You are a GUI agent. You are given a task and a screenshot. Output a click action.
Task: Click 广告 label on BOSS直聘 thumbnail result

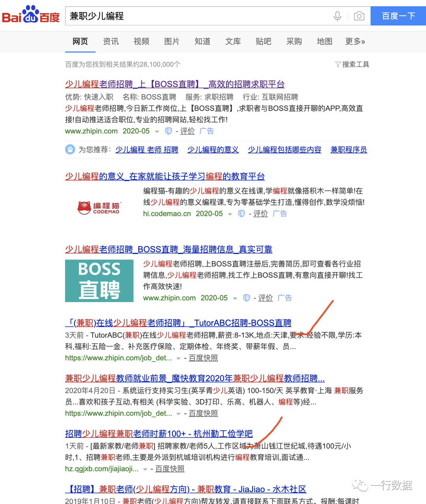coord(284,298)
